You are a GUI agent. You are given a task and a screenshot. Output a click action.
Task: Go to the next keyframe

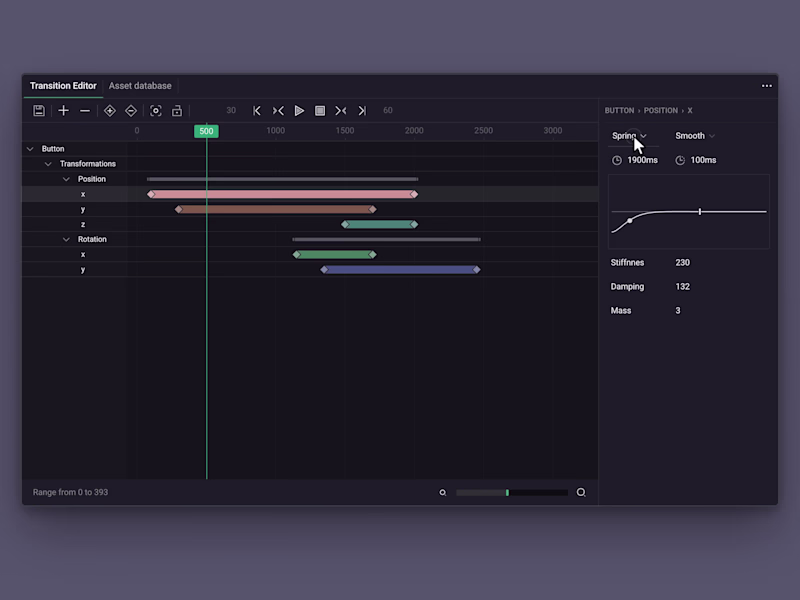click(x=341, y=111)
